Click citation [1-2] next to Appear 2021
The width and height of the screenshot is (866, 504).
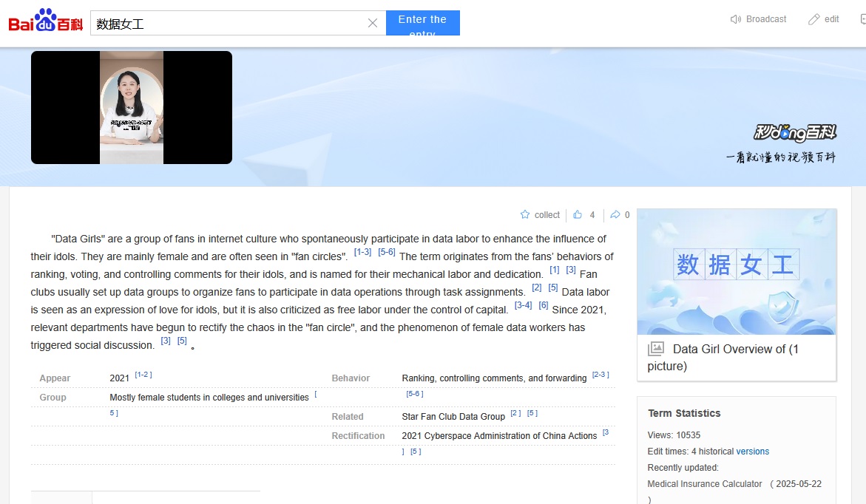click(143, 375)
